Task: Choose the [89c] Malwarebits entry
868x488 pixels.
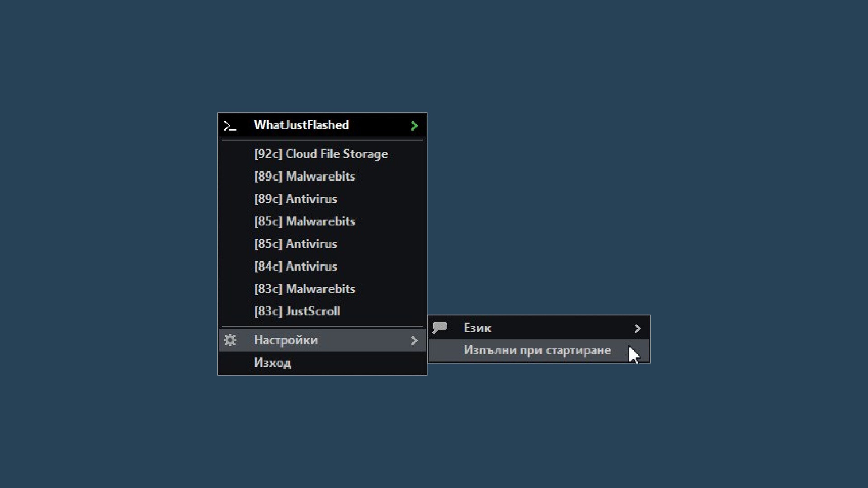Action: click(x=305, y=177)
